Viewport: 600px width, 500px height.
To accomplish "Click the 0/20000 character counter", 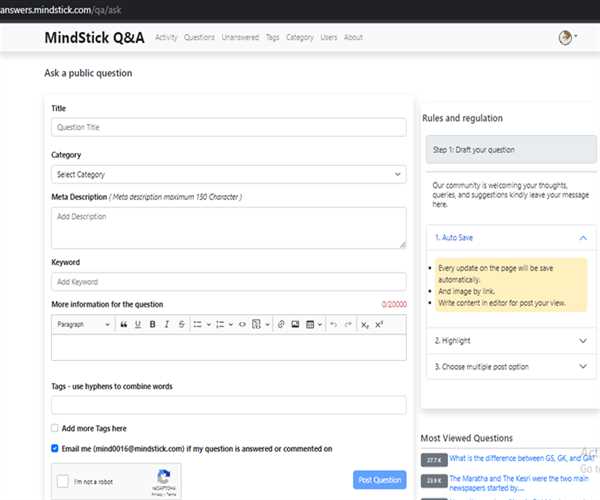I will tap(394, 304).
